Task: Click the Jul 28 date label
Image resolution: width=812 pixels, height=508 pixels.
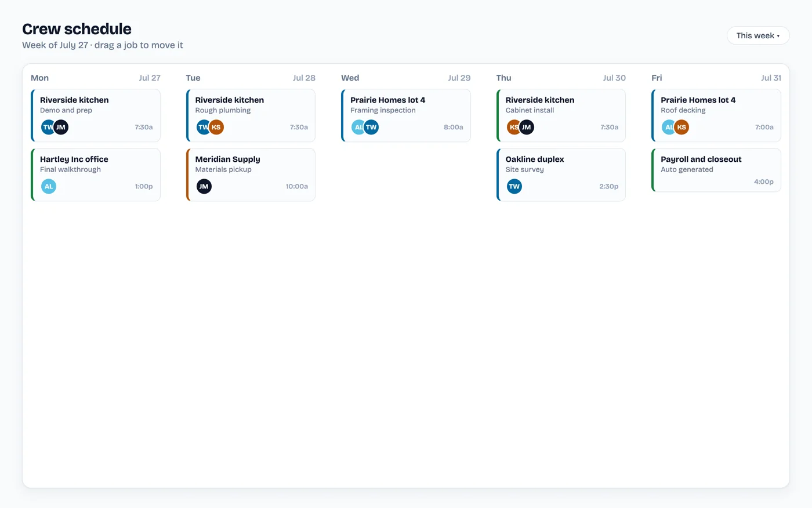Action: (304, 78)
